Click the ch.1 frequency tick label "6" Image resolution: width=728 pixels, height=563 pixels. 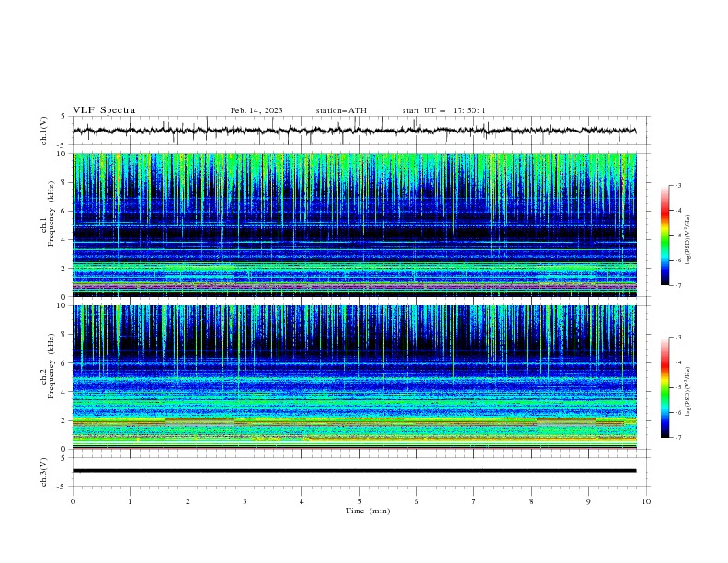(64, 212)
